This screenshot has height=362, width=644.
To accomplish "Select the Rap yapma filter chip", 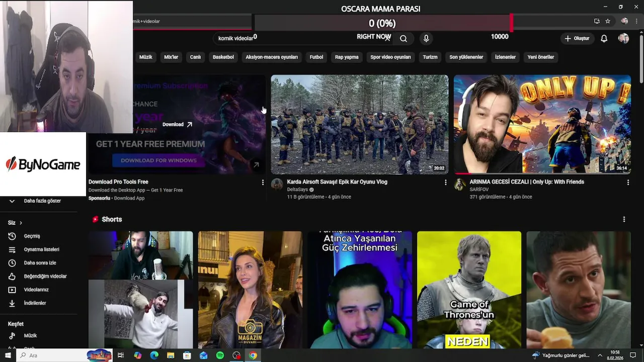I will tap(347, 57).
